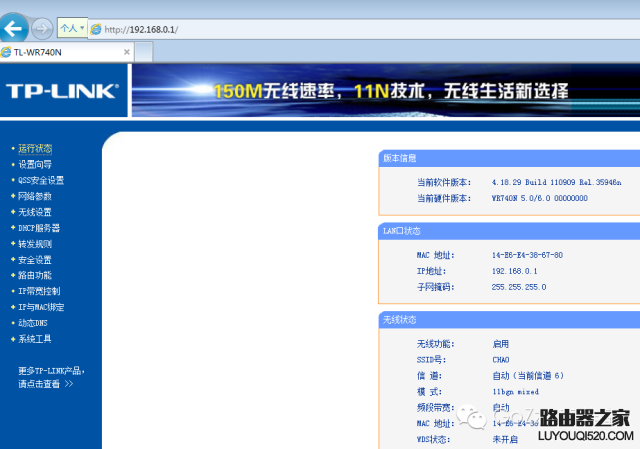Click the 子网掩码 label
Image resolution: width=640 pixels, height=449 pixels.
[435, 287]
